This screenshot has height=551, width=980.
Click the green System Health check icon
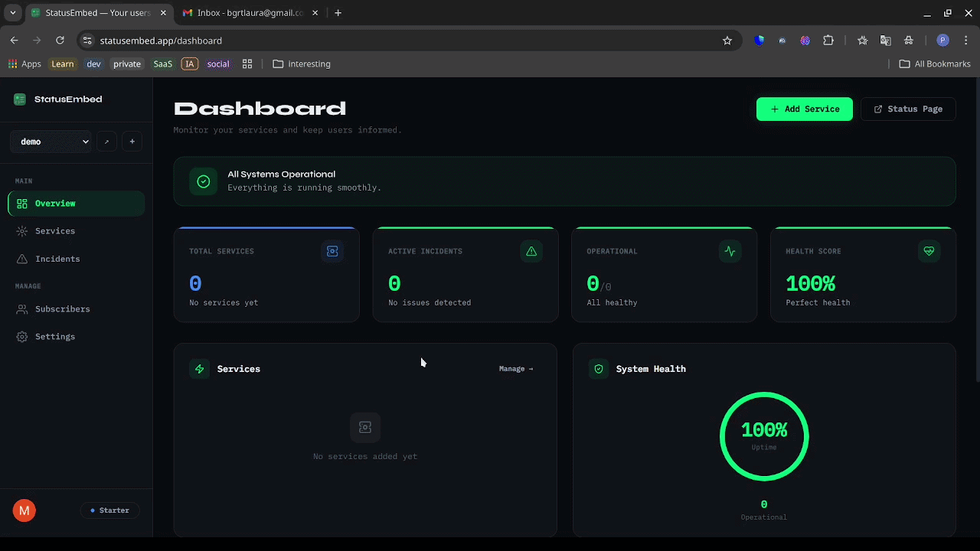[x=599, y=369]
